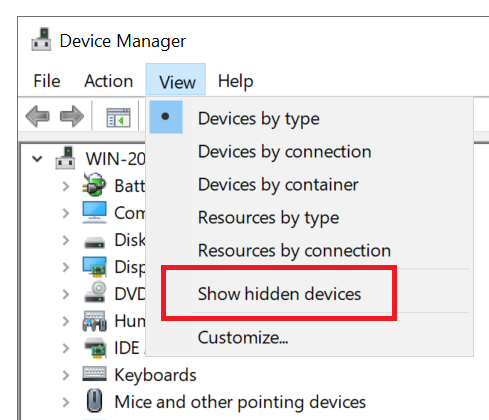This screenshot has width=489, height=420.
Task: Open the Action menu
Action: [x=109, y=81]
